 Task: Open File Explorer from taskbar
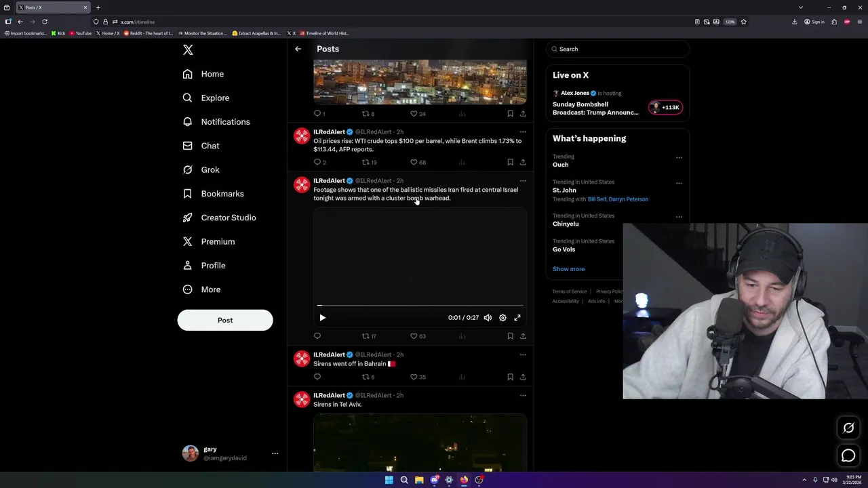point(419,480)
